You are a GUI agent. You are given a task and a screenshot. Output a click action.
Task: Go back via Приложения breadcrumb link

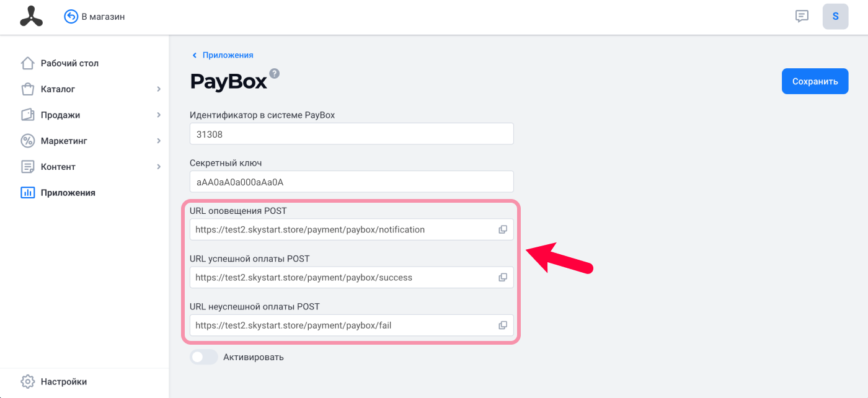pyautogui.click(x=228, y=55)
